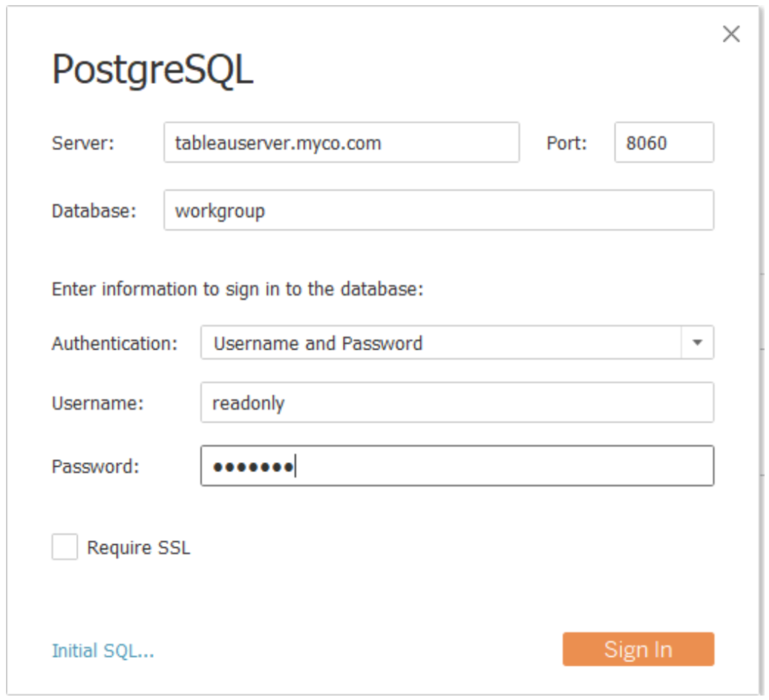This screenshot has width=769, height=700.
Task: Enable the Require SSL checkbox
Action: [65, 548]
